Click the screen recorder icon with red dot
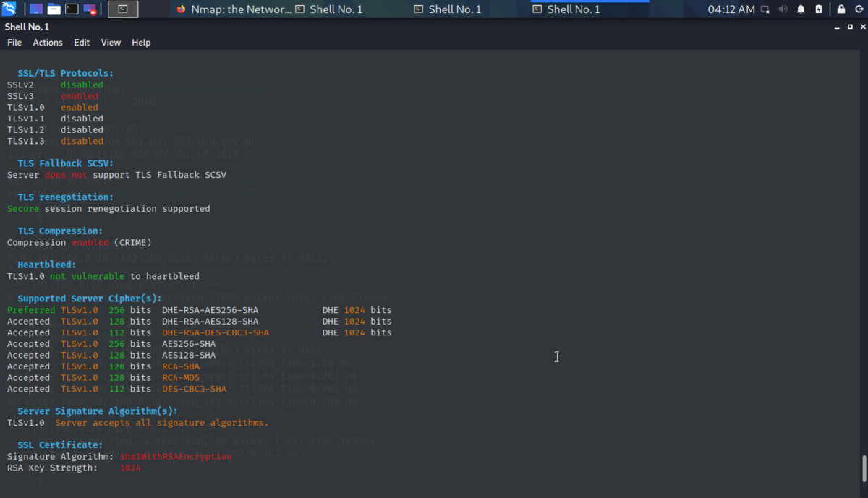The height and width of the screenshot is (498, 868). click(x=90, y=9)
